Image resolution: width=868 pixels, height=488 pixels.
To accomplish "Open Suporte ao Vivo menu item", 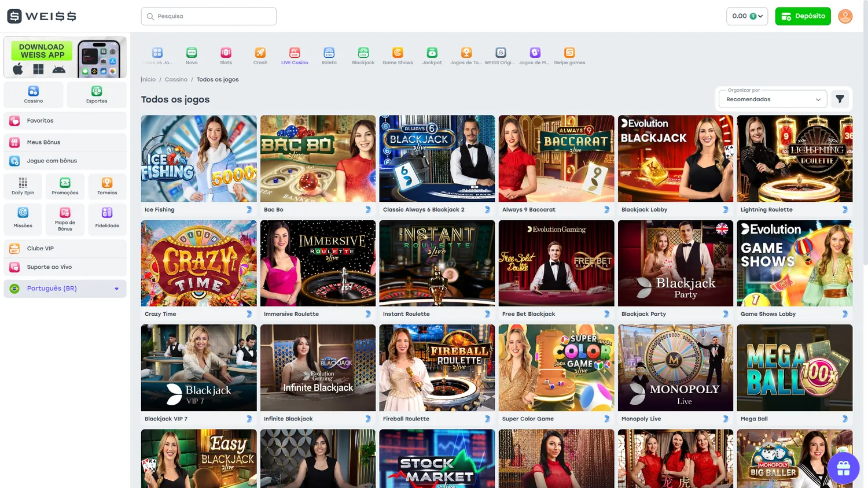I will (65, 267).
